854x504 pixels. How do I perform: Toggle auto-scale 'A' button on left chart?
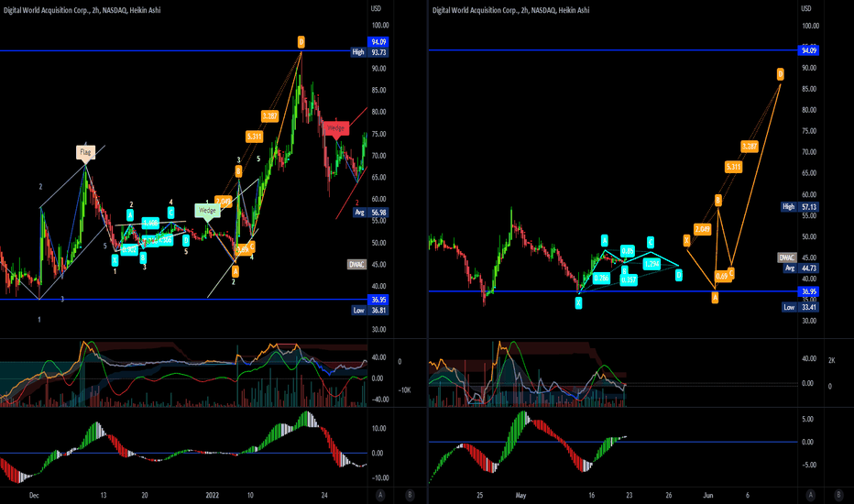tap(380, 495)
